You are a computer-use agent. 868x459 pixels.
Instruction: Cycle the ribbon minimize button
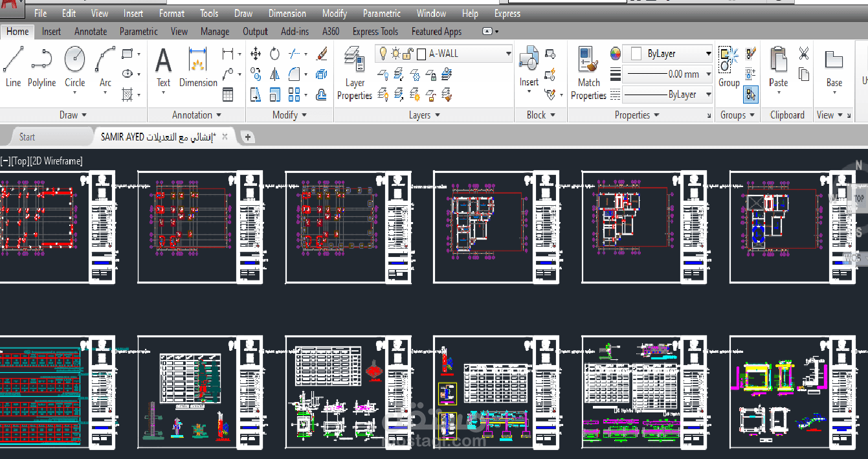[x=487, y=31]
